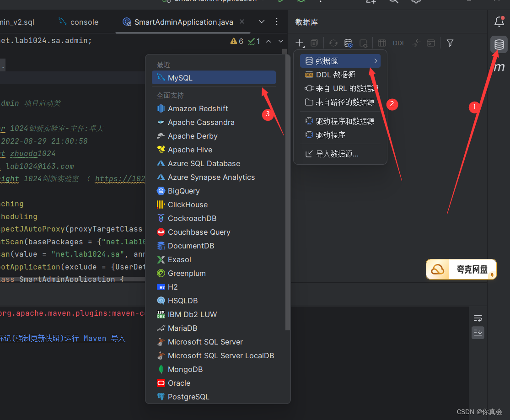Screen dimensions: 510x420
Task: Click the plus icon to add new datasource
Action: click(300, 43)
